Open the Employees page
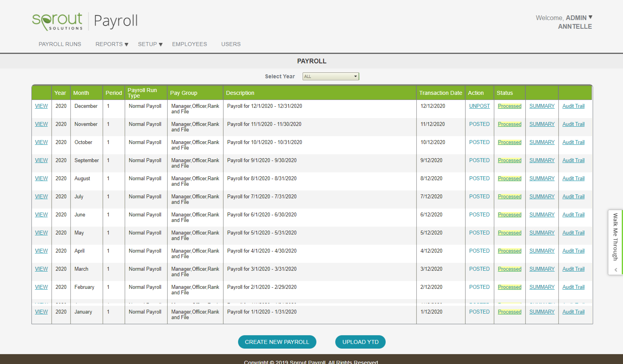 pos(189,44)
